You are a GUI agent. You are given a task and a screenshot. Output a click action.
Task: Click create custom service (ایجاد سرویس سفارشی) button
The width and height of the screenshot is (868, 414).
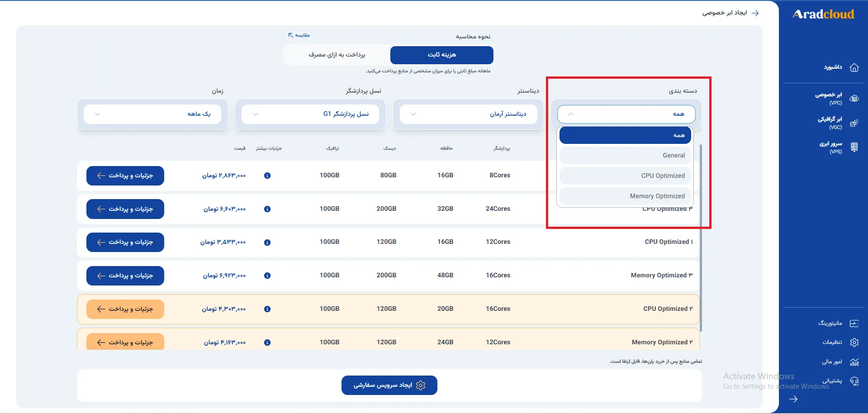pos(389,385)
